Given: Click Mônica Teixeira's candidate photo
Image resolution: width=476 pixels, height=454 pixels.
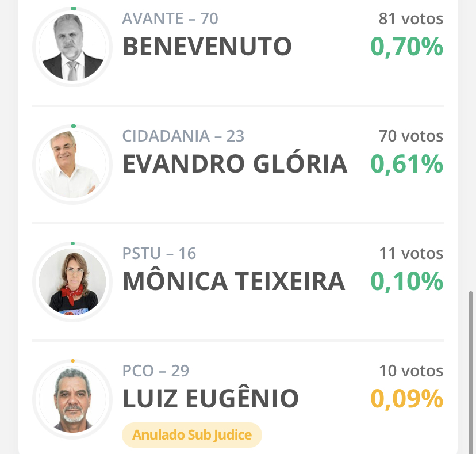Looking at the screenshot, I should tap(72, 282).
